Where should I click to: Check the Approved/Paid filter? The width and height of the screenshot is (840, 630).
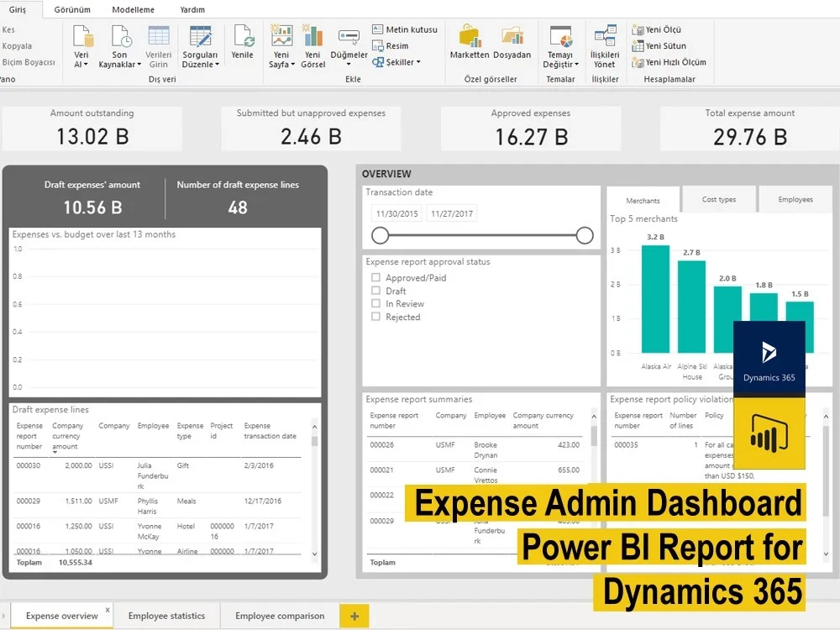pyautogui.click(x=374, y=277)
